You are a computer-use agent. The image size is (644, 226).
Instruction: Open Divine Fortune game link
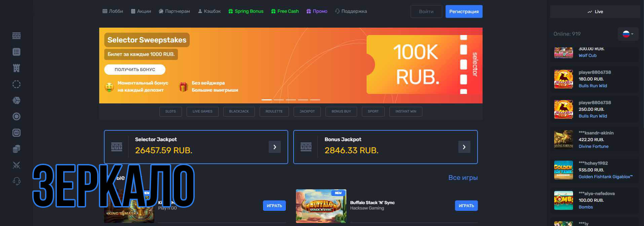(x=594, y=147)
